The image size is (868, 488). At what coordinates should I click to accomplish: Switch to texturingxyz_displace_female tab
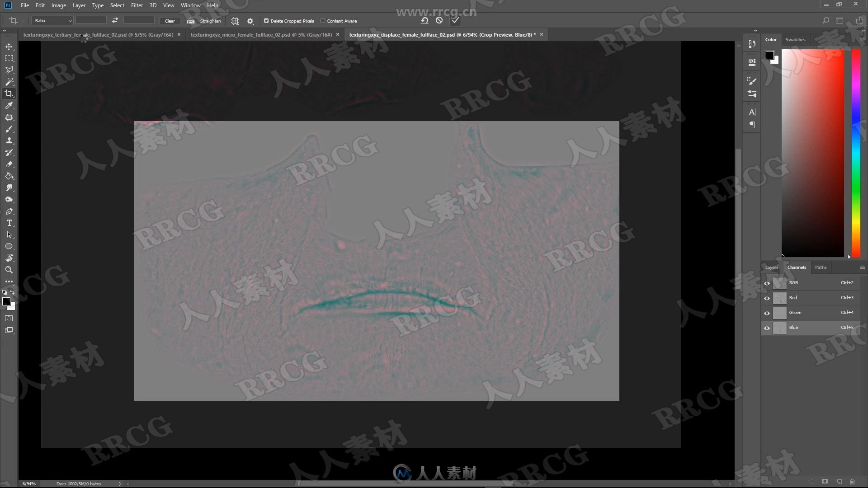tap(441, 34)
